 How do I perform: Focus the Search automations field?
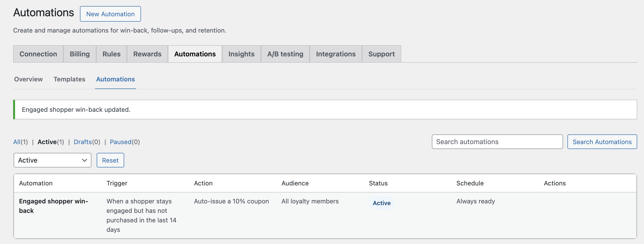coord(497,142)
